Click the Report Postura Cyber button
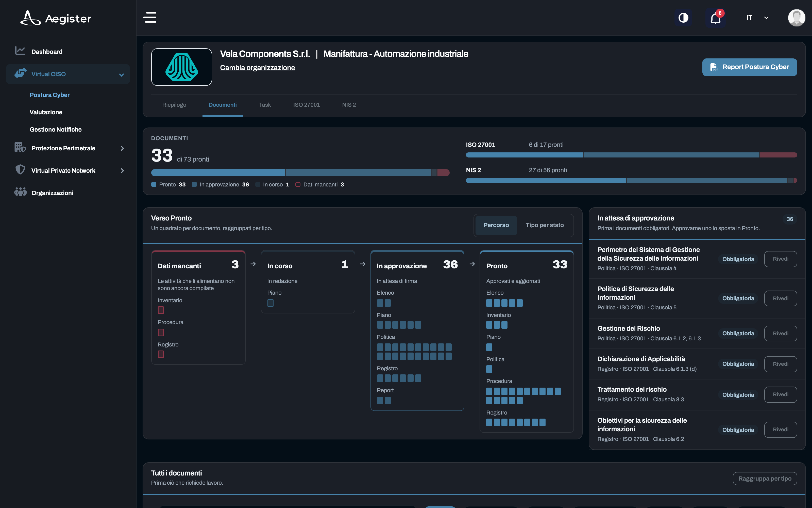 click(750, 67)
